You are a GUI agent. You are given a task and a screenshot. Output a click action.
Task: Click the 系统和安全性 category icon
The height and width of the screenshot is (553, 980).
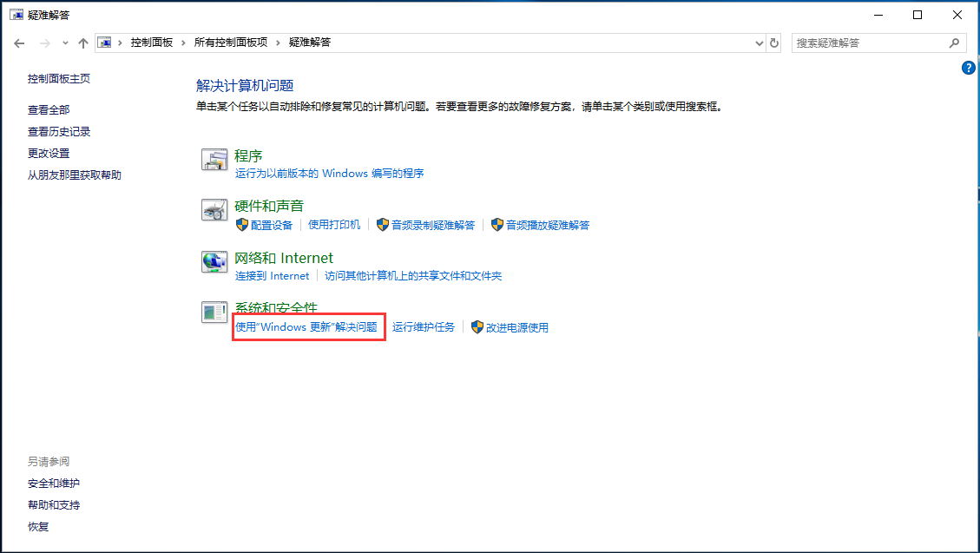pos(214,313)
